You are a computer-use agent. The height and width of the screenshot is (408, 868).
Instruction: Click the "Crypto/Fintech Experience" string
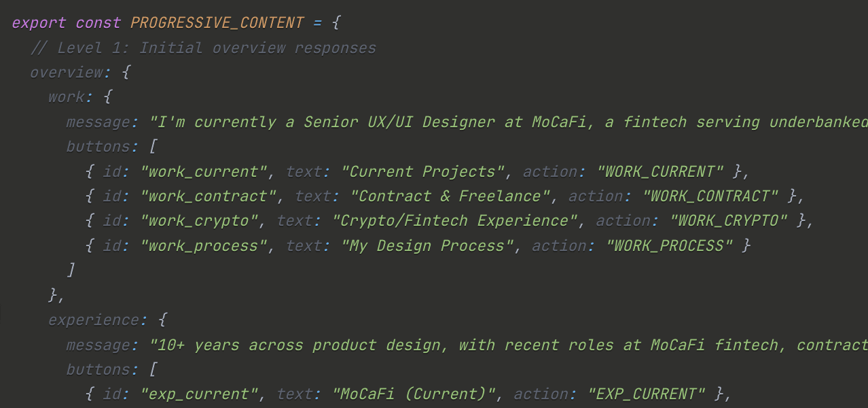[x=455, y=221]
